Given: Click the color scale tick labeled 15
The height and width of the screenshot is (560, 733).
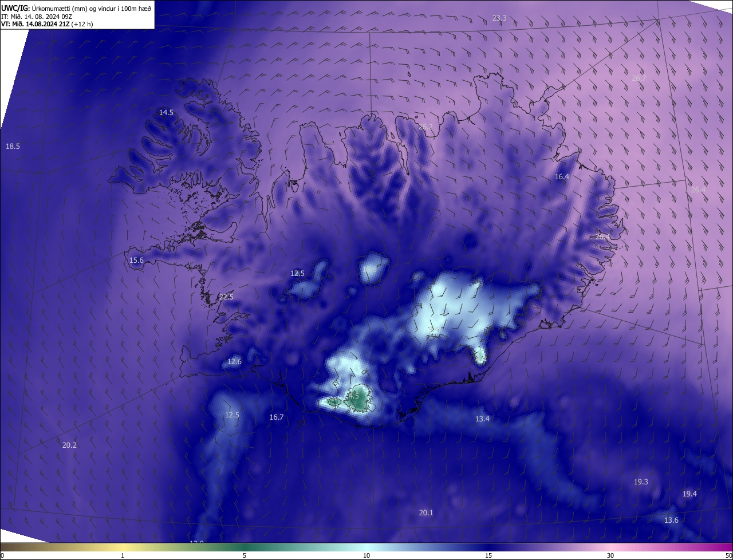Looking at the screenshot, I should (488, 556).
